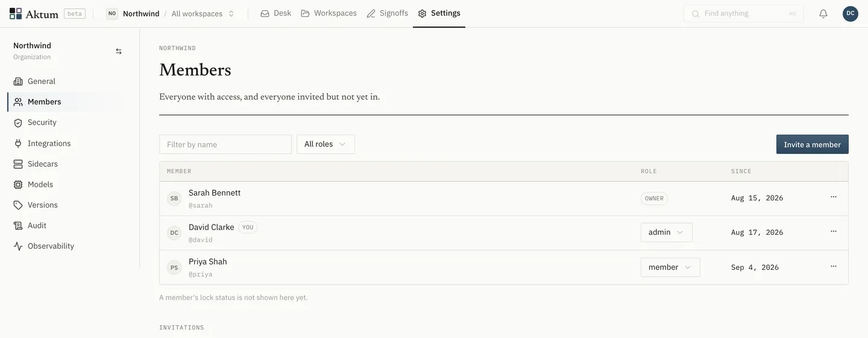Open Models in sidebar
Image resolution: width=868 pixels, height=338 pixels.
(x=68, y=185)
